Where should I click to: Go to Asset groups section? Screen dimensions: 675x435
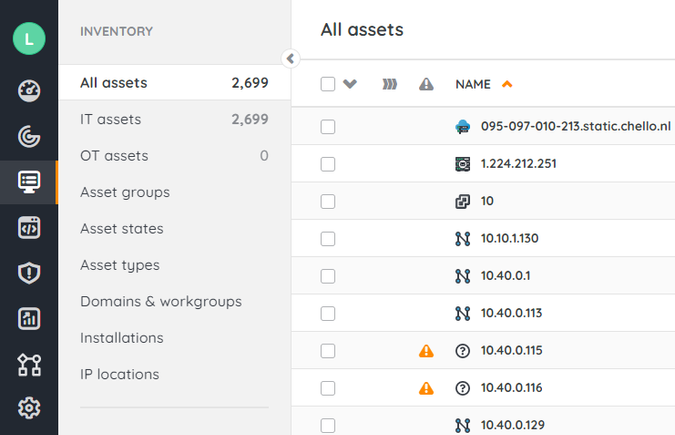pyautogui.click(x=125, y=192)
